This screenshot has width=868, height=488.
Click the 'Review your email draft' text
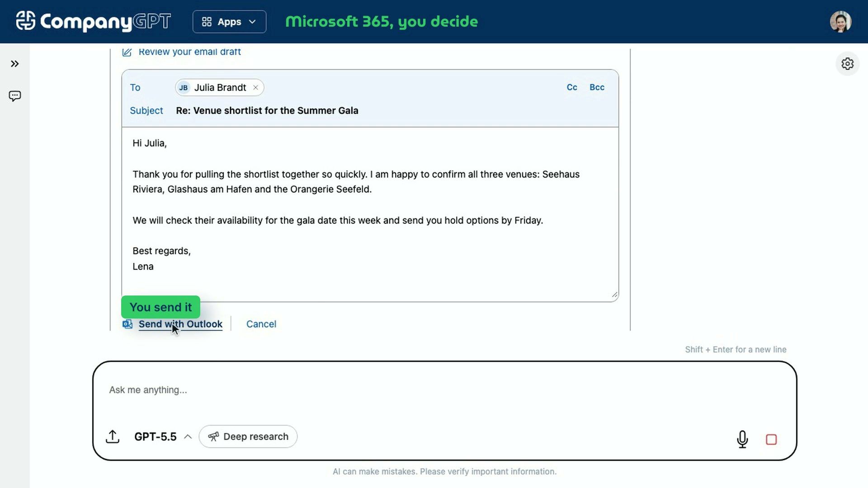pos(189,52)
